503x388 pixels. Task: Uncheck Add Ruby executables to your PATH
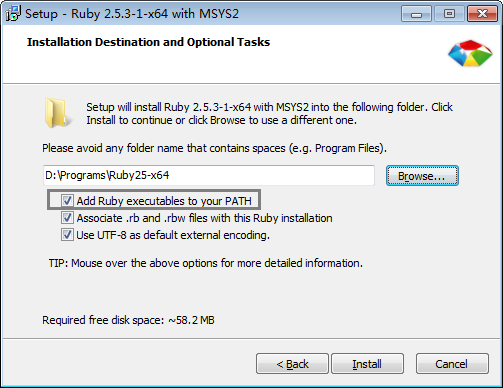[67, 201]
